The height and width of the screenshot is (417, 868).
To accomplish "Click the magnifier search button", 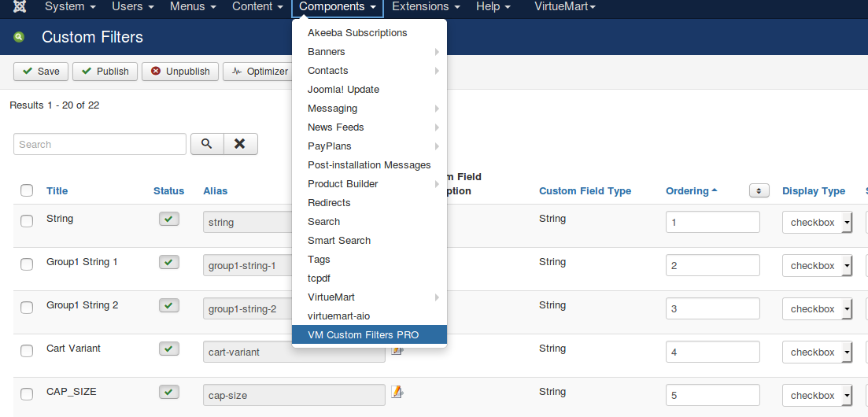I will pos(207,144).
